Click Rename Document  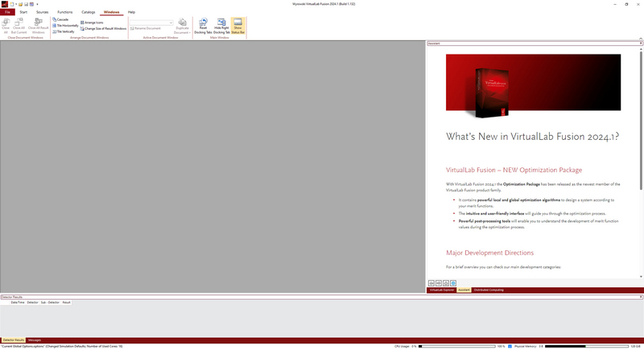click(146, 29)
